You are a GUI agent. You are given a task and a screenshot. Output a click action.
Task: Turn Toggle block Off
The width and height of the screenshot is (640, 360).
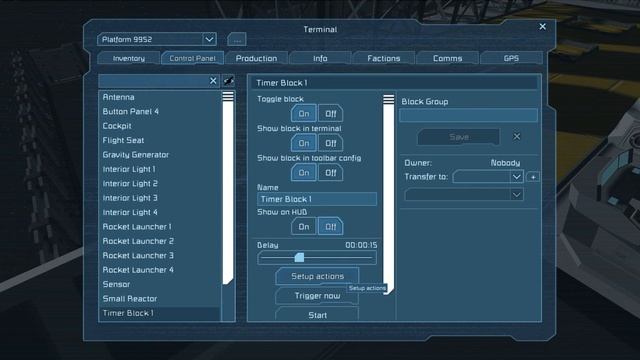tap(331, 113)
